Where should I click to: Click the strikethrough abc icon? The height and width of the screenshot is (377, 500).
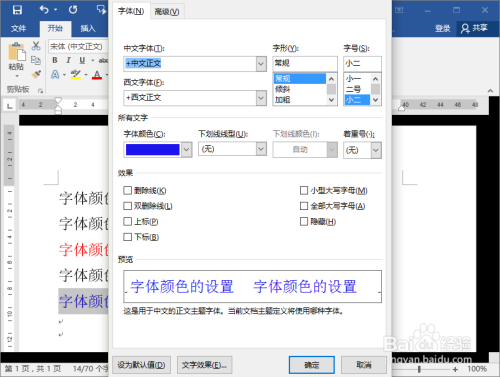(103, 60)
